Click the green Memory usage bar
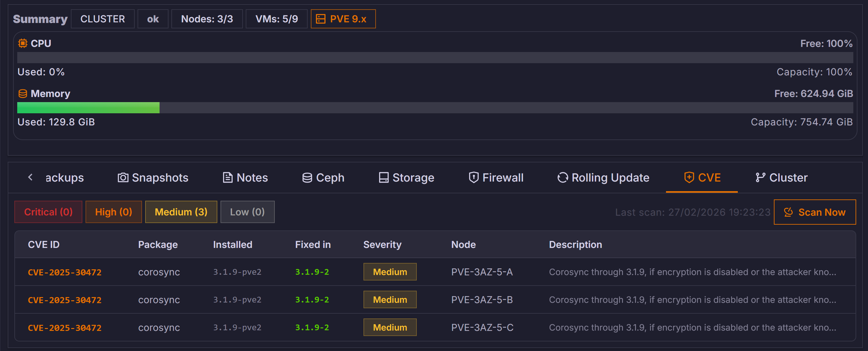868x351 pixels. coord(88,108)
